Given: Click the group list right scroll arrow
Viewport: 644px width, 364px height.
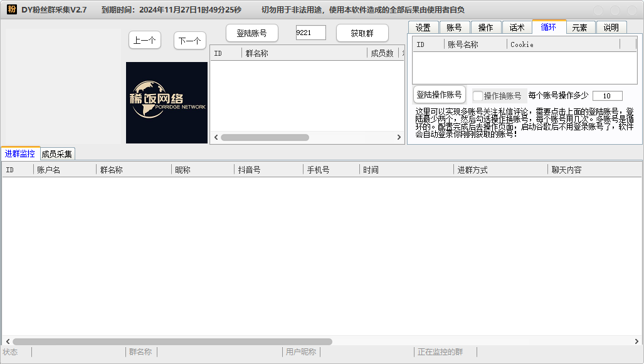Looking at the screenshot, I should [x=398, y=137].
